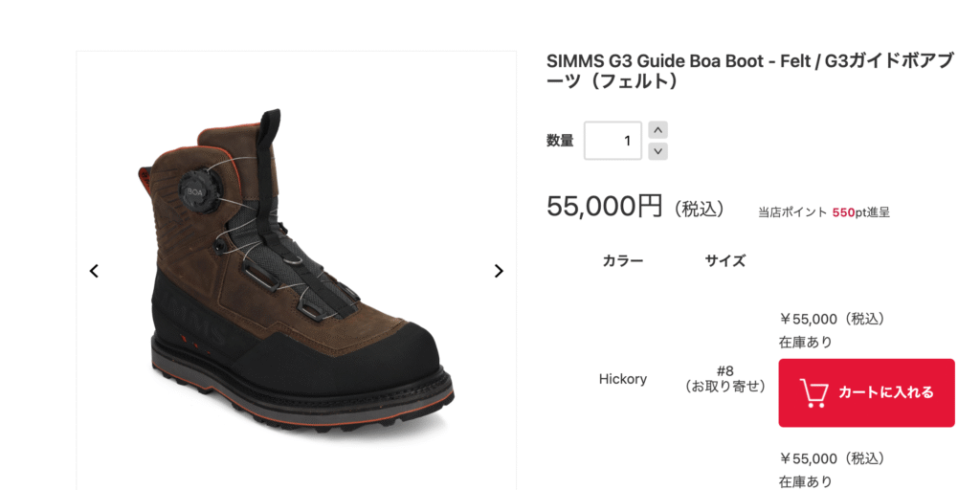Click the 数量 label
Image resolution: width=980 pixels, height=490 pixels.
click(560, 141)
